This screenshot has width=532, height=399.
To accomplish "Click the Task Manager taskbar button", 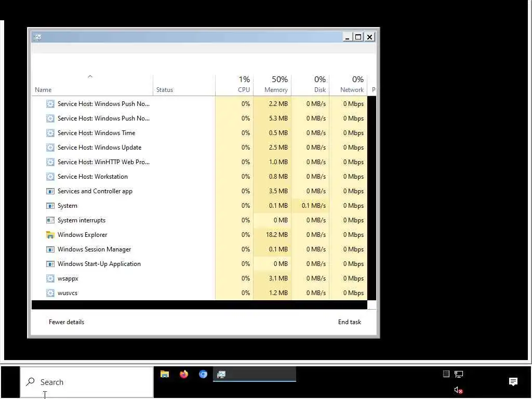I will tap(255, 374).
